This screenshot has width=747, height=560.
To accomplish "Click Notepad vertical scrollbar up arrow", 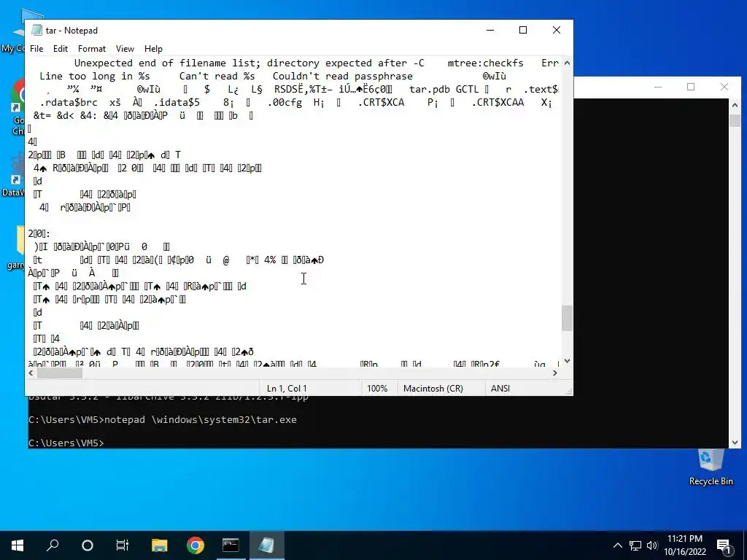I will (x=567, y=63).
